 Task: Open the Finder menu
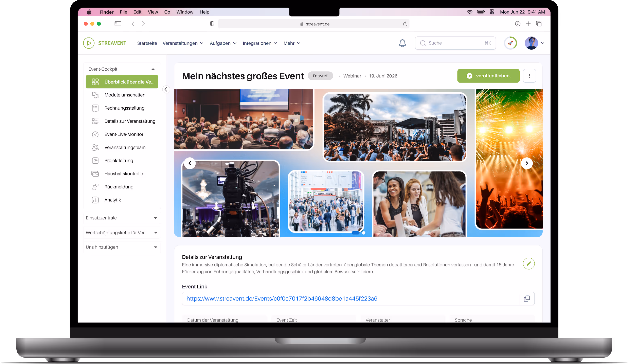(x=106, y=12)
